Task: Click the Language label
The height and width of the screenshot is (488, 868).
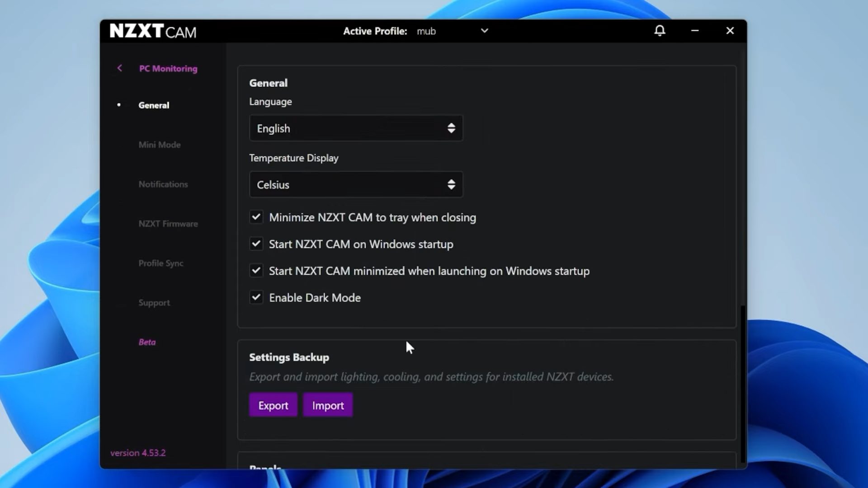Action: 270,102
